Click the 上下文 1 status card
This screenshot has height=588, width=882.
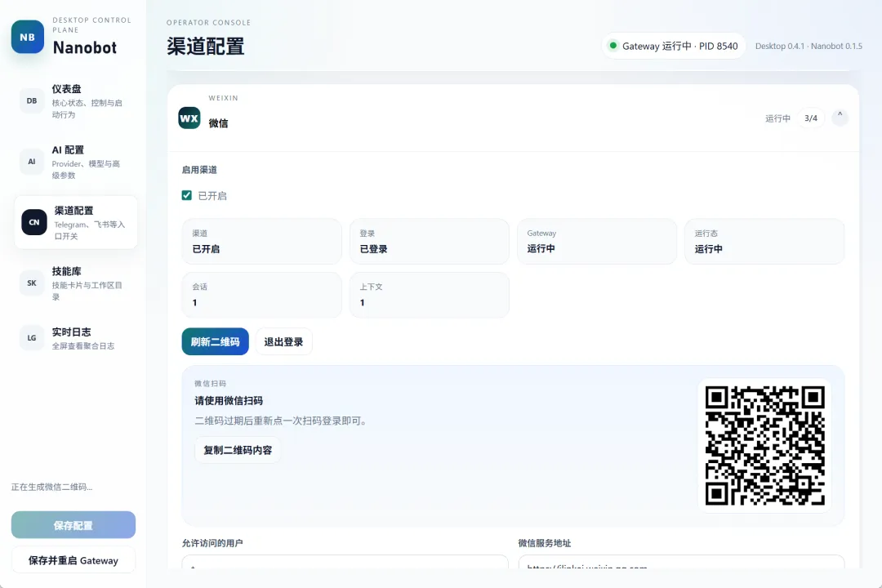click(x=430, y=295)
